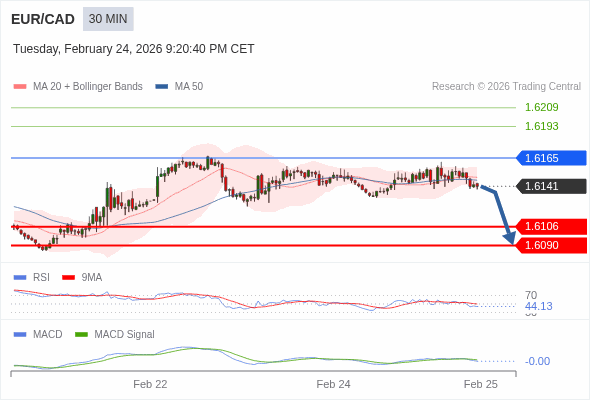Image resolution: width=590 pixels, height=400 pixels.
Task: Click the MA 50 legend label
Action: 189,87
